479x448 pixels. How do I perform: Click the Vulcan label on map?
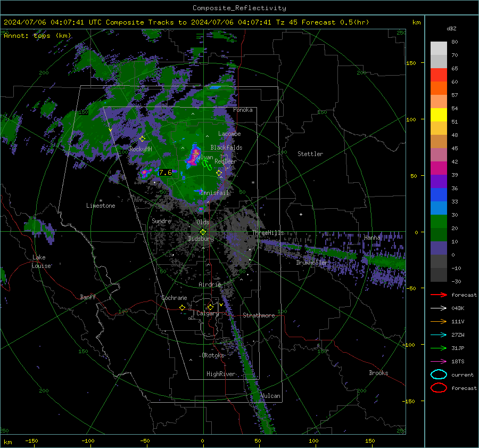(270, 396)
